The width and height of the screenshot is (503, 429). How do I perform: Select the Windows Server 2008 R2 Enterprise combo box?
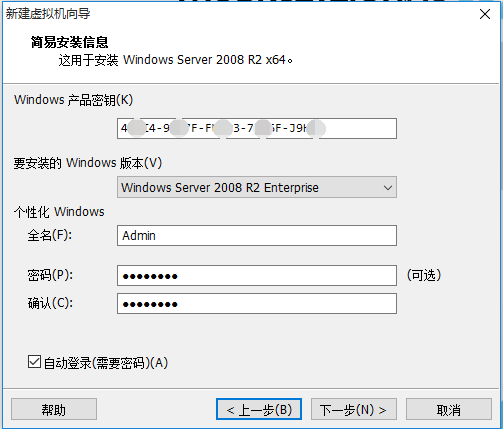[257, 187]
